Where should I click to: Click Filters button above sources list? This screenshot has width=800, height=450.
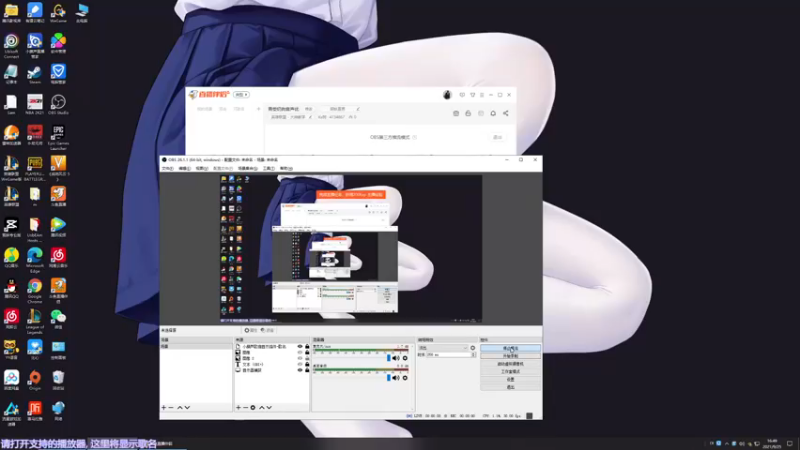(x=267, y=331)
